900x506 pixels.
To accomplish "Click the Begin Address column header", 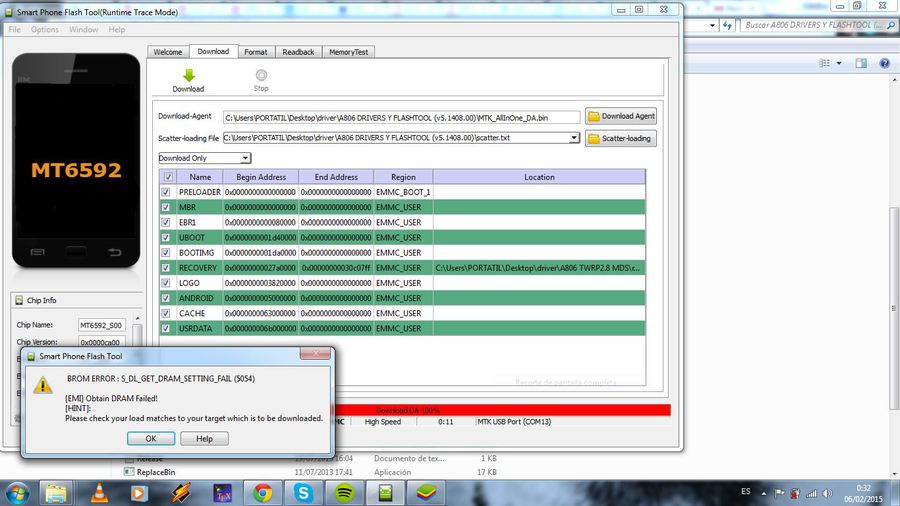I will [261, 177].
